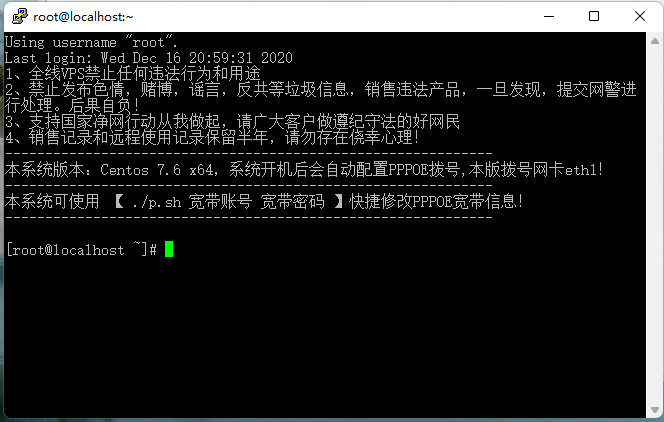Click the scrollbar down arrow

tap(655, 409)
